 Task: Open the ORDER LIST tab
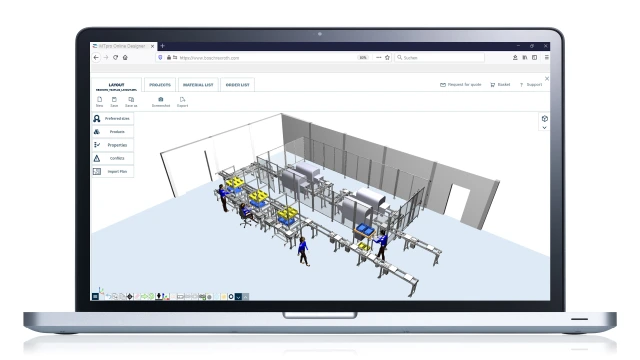(x=238, y=85)
